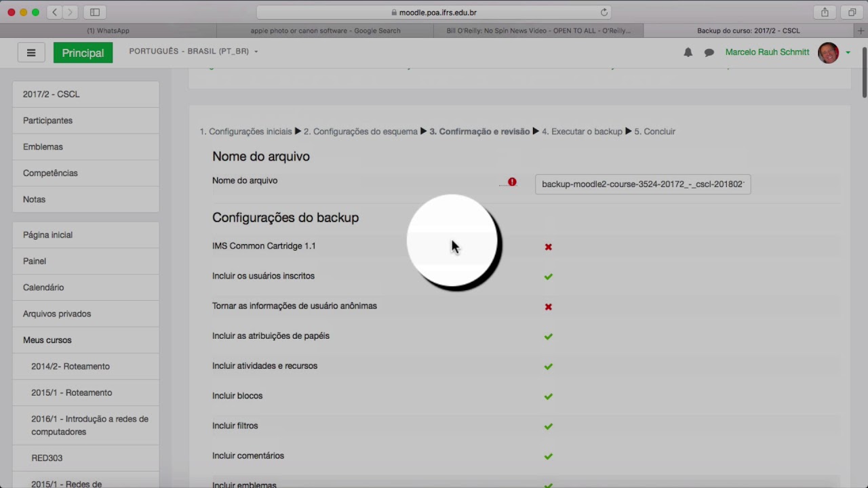Open Painel in the sidebar

tap(86, 262)
